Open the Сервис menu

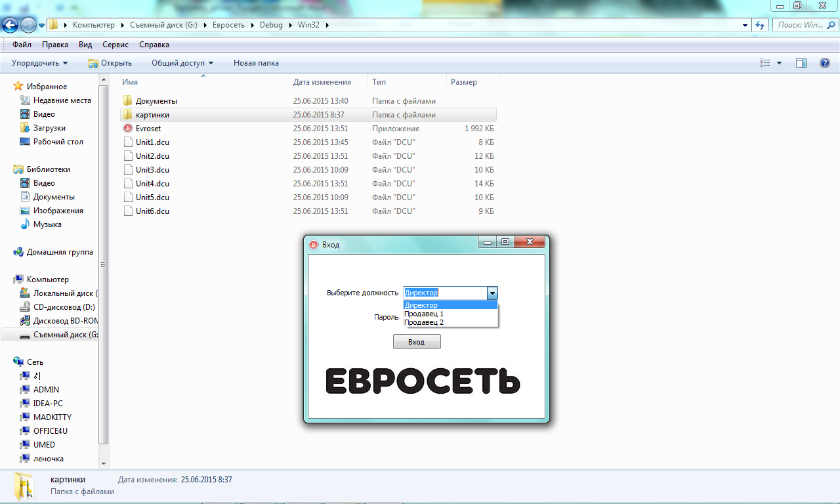coord(115,45)
